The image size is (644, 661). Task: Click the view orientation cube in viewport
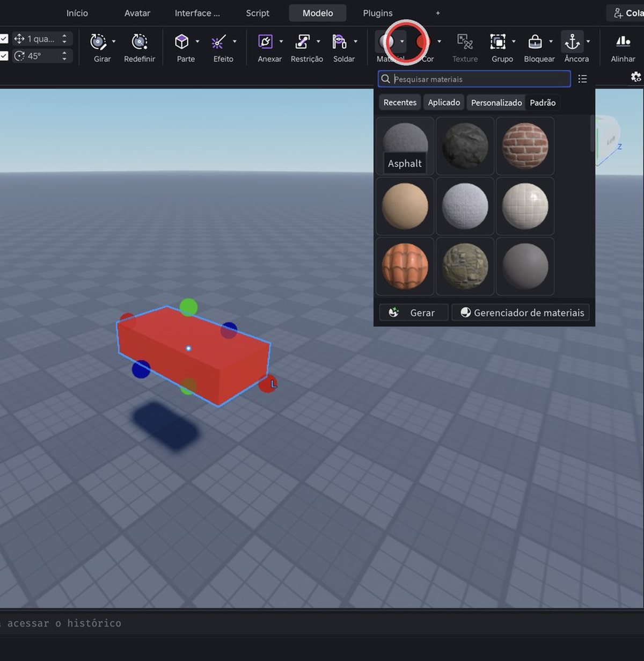point(609,141)
